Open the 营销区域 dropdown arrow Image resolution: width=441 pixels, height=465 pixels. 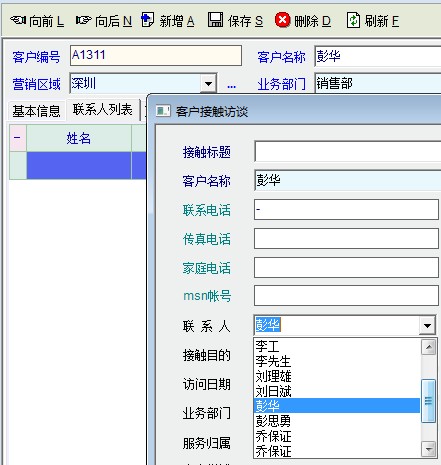point(209,83)
